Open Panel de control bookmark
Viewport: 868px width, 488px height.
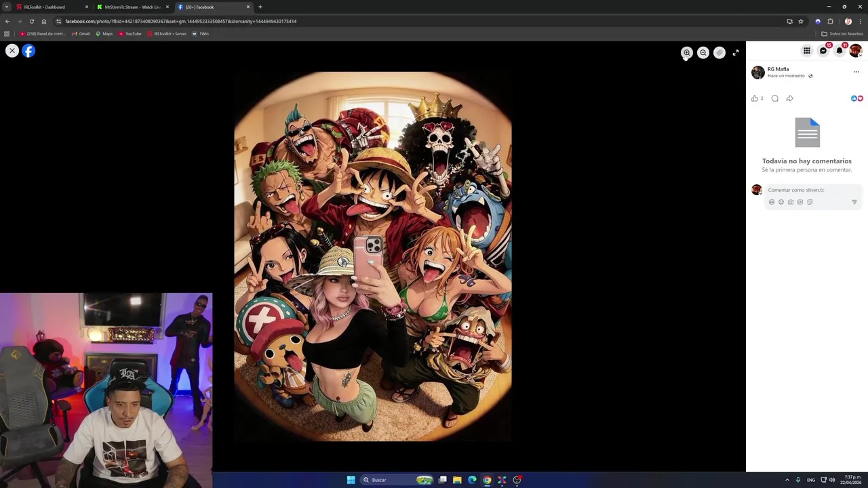(42, 33)
